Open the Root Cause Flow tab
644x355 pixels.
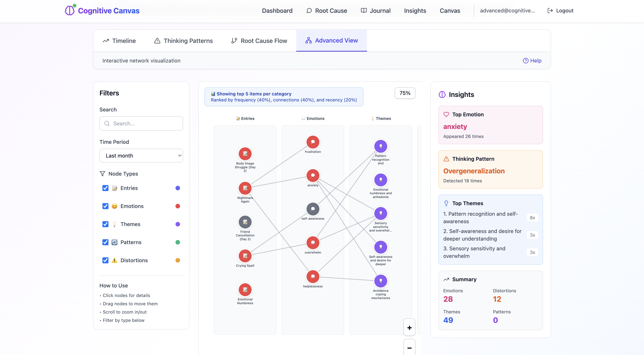[259, 41]
